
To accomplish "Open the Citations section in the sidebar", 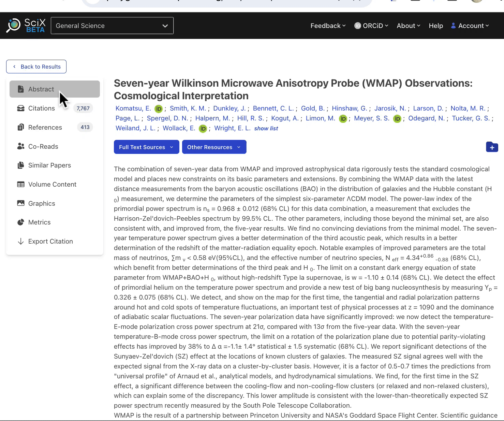I will point(41,108).
